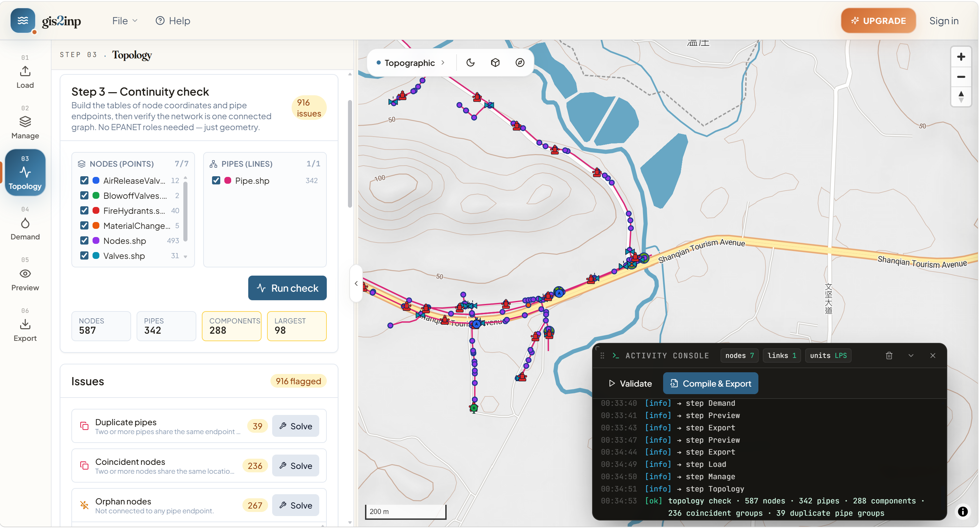The width and height of the screenshot is (980, 528).
Task: Click the UPGRADE button
Action: [x=878, y=20]
